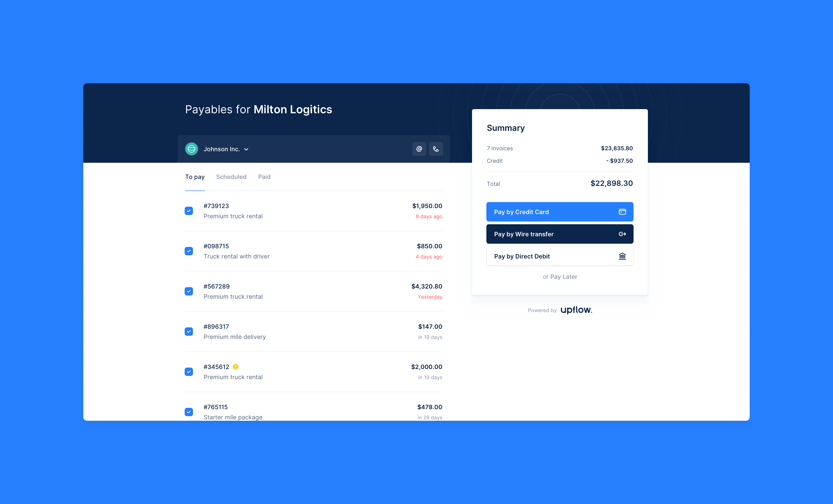This screenshot has width=833, height=504.
Task: Click the phone contact icon
Action: (436, 149)
